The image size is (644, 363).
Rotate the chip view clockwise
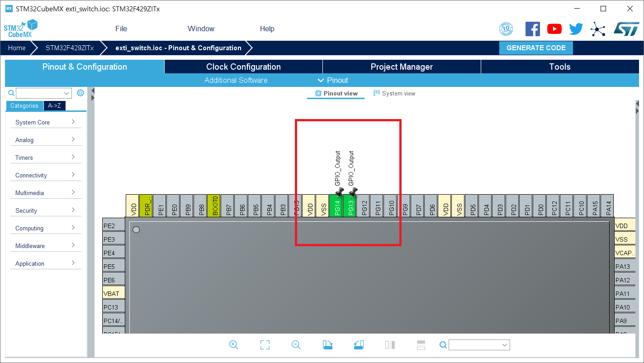click(327, 345)
